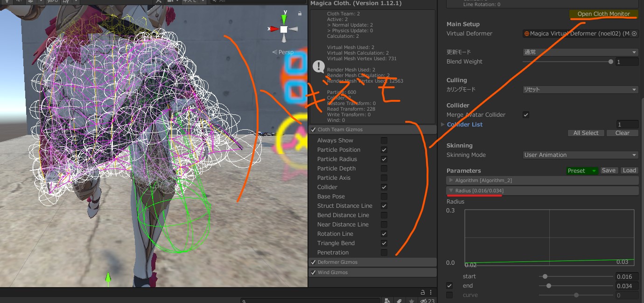This screenshot has height=303, width=644.
Task: Open the 更新モード dropdown
Action: pyautogui.click(x=580, y=52)
